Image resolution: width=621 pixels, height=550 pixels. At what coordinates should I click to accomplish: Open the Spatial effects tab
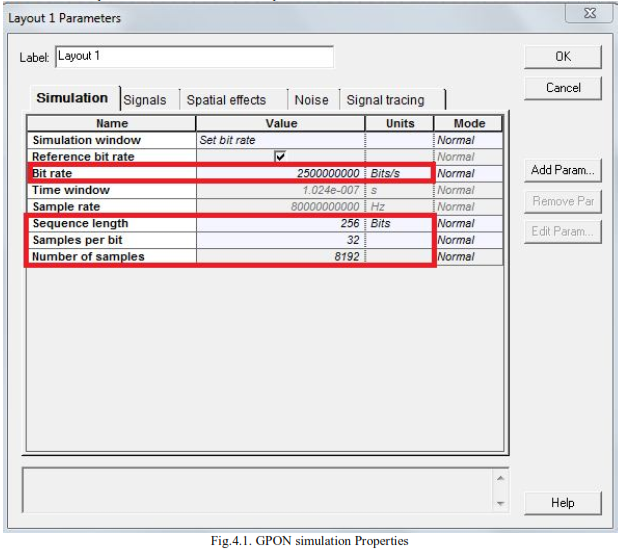tap(226, 100)
